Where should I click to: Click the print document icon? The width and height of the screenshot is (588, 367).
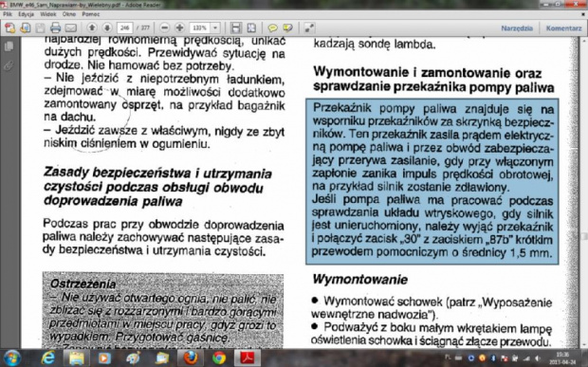pos(56,28)
